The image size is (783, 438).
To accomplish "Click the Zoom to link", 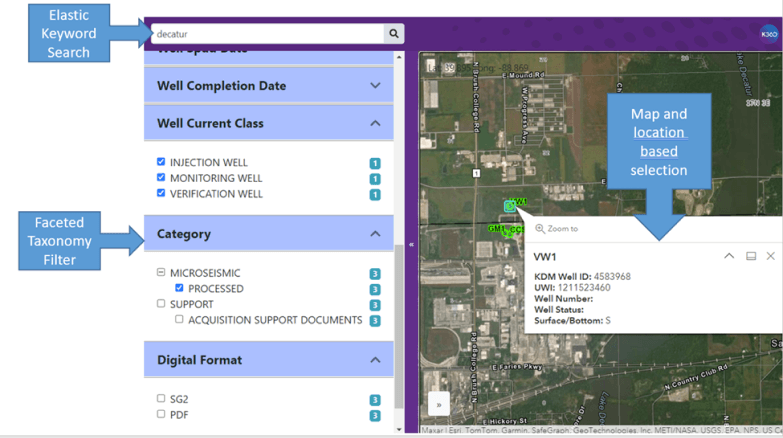I will point(563,229).
